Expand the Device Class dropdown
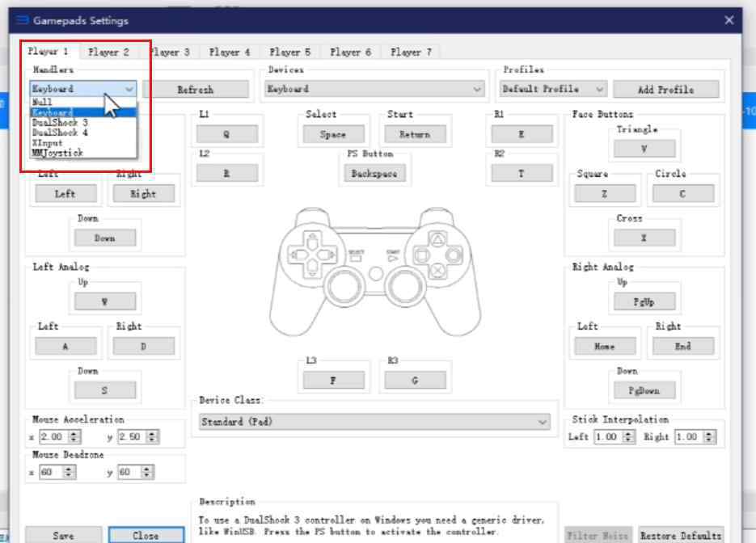Viewport: 756px width, 543px height. 374,422
